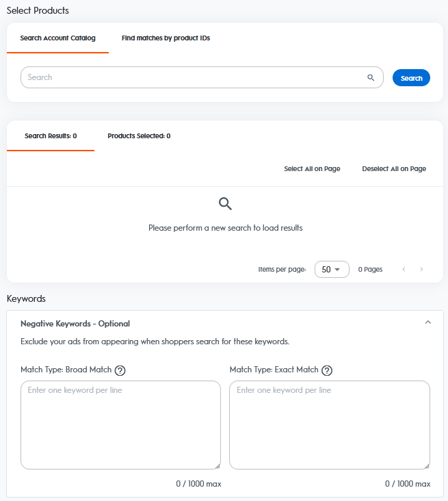The image size is (448, 501).
Task: Click Exact Match help question mark icon
Action: (x=327, y=370)
